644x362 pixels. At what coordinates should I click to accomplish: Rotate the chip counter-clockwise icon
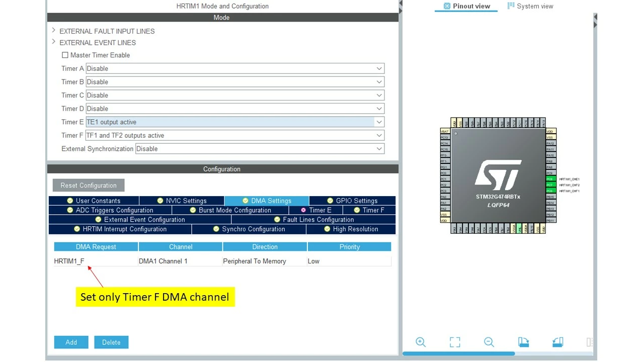coord(557,342)
